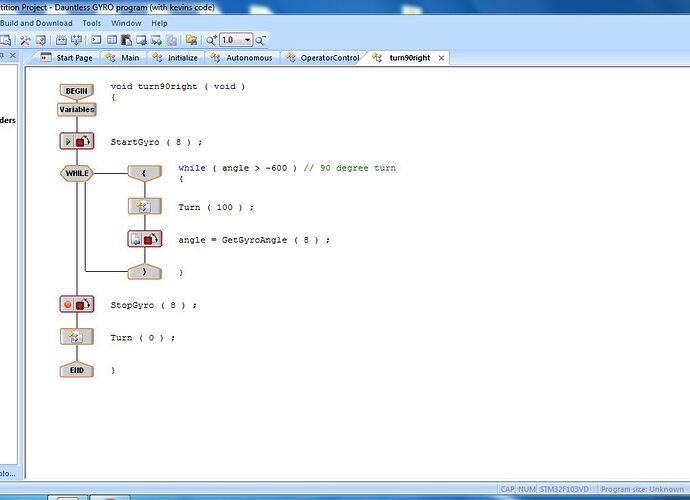Click the block with down arrows toolbar icon

(76, 40)
